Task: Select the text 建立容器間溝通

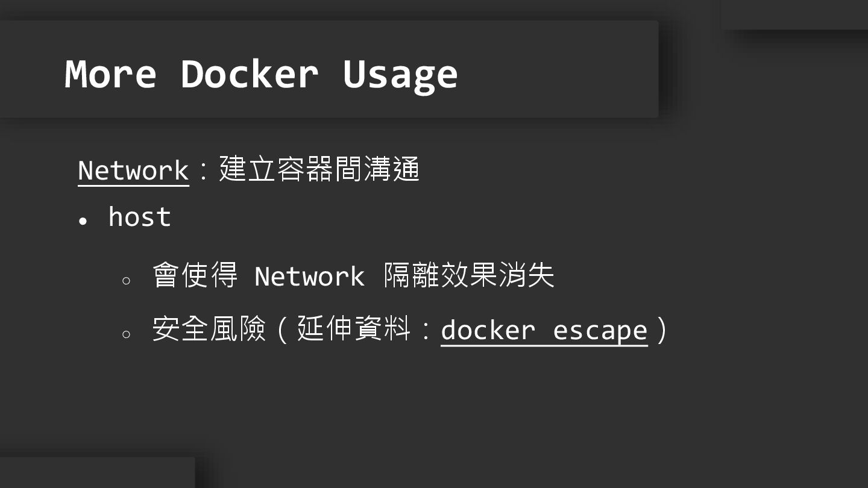Action: point(319,169)
